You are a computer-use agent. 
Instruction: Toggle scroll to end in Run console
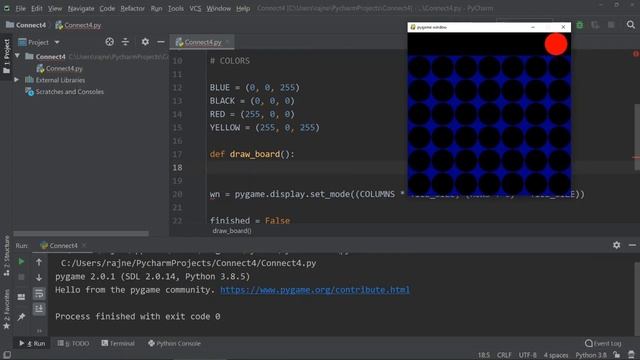click(39, 309)
